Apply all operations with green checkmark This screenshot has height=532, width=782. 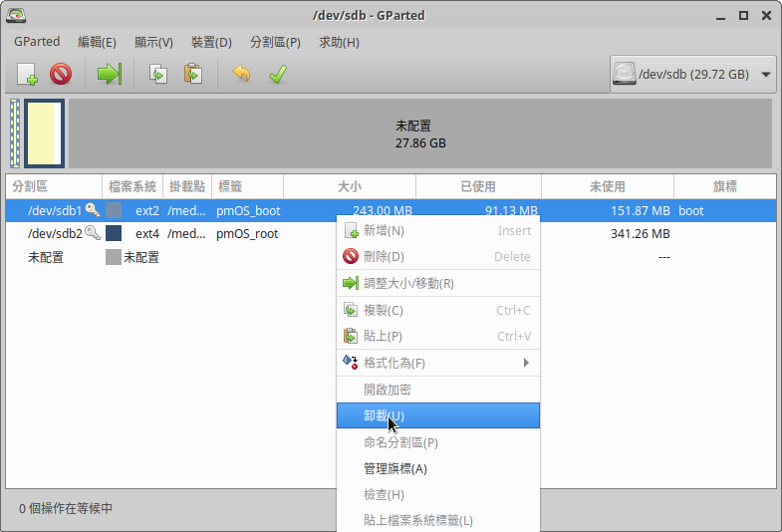click(277, 74)
